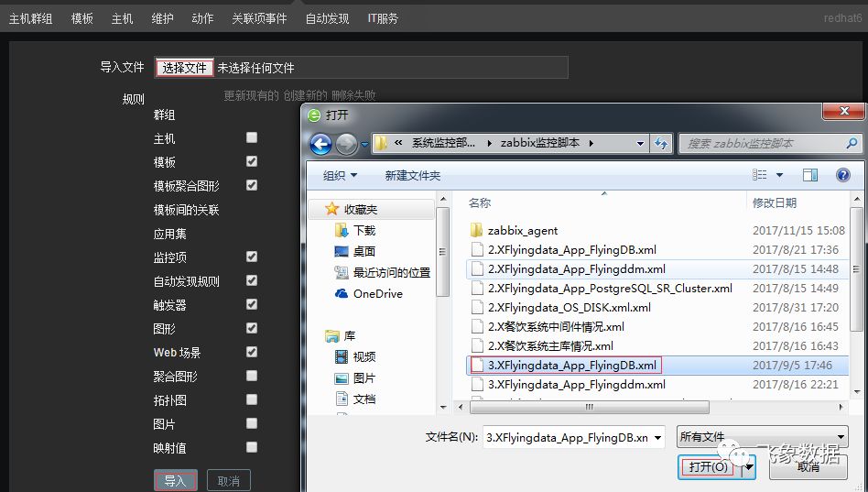
Task: Select file 2.XFlyingdata_App_Flyingddm.xml
Action: click(x=568, y=268)
